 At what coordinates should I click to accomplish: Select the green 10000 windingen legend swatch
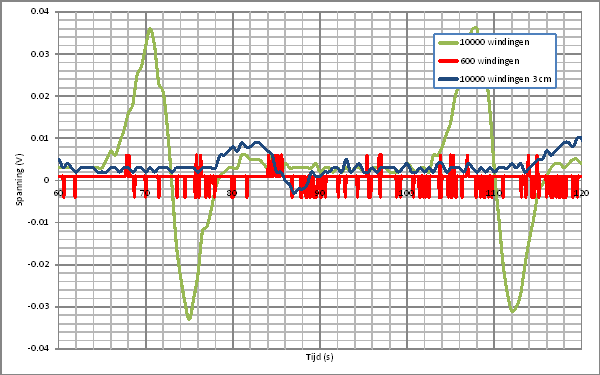click(x=448, y=42)
